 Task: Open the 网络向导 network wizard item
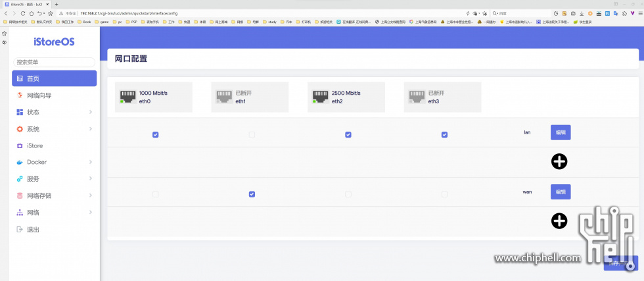pos(54,95)
